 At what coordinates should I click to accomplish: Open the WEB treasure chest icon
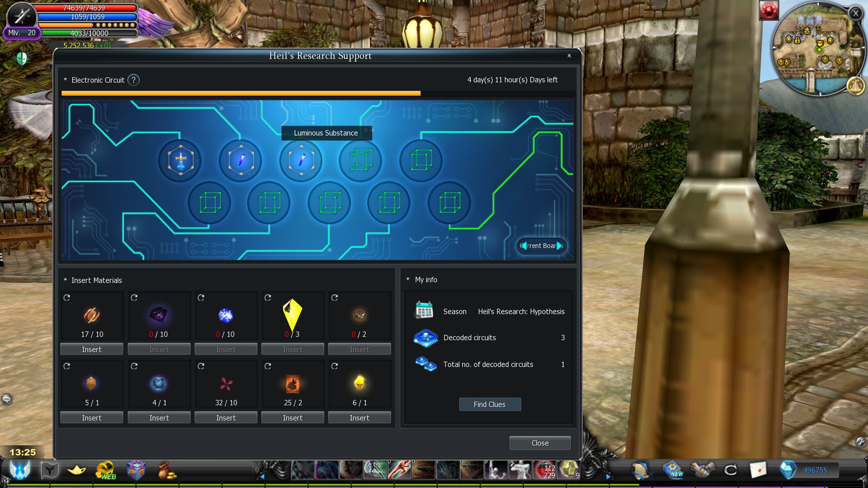point(106,470)
